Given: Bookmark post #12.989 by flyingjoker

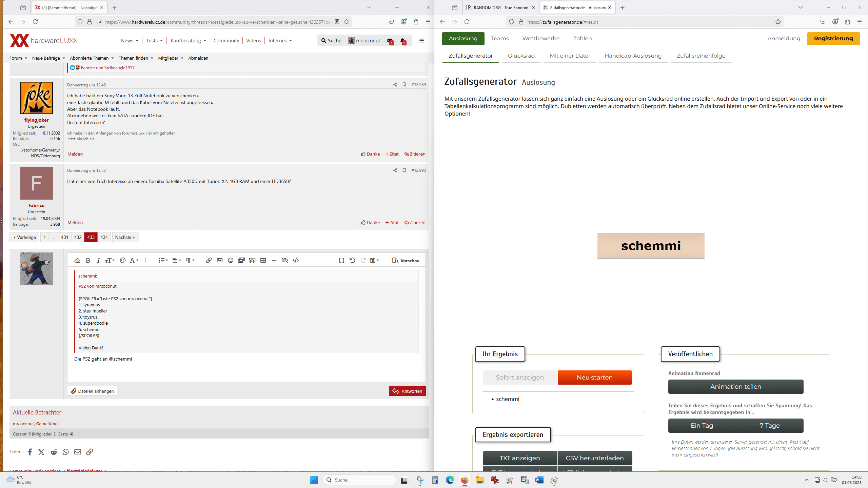Looking at the screenshot, I should pos(404,85).
